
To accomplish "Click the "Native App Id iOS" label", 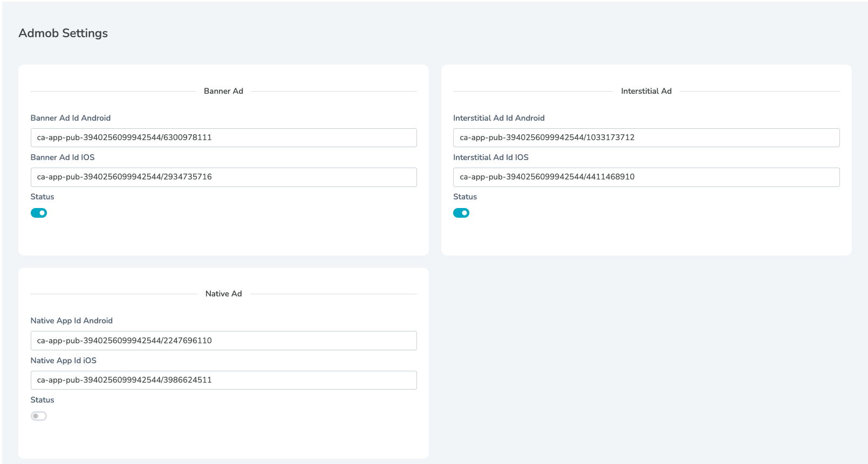I will (64, 361).
